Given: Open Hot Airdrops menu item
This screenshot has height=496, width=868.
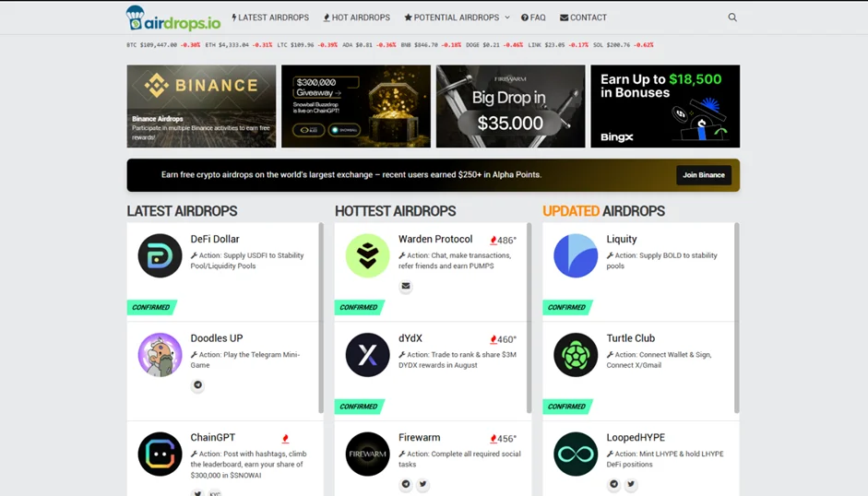Looking at the screenshot, I should [356, 18].
